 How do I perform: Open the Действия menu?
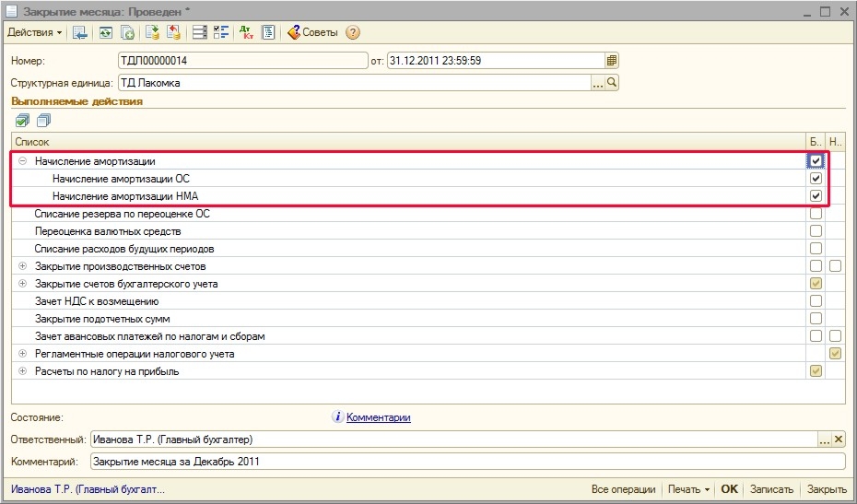(x=34, y=32)
